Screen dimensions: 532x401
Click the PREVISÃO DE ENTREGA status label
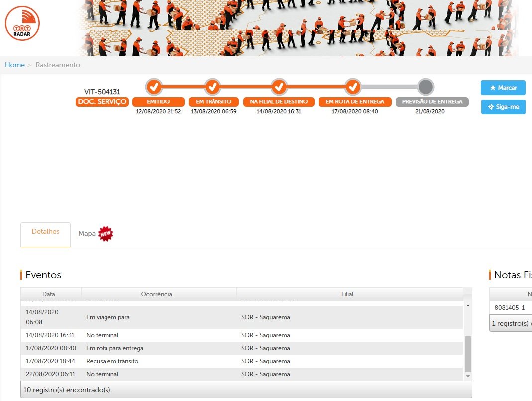(x=432, y=102)
